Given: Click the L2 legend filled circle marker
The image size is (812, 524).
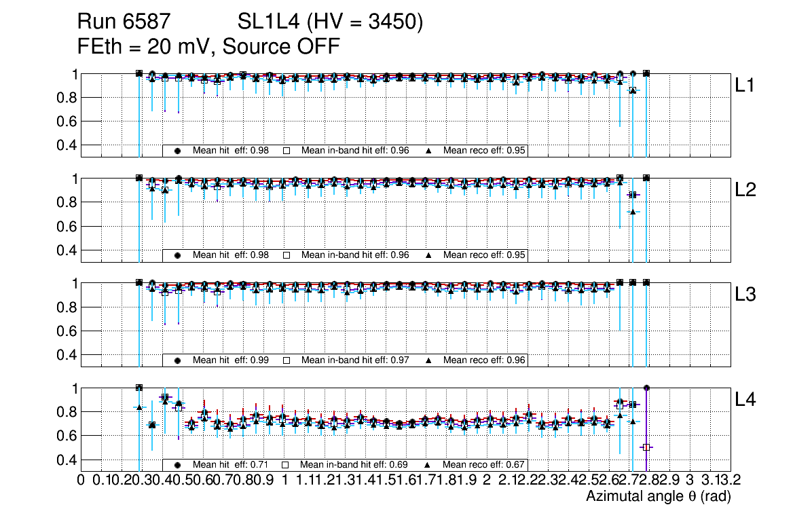Looking at the screenshot, I should click(x=177, y=255).
